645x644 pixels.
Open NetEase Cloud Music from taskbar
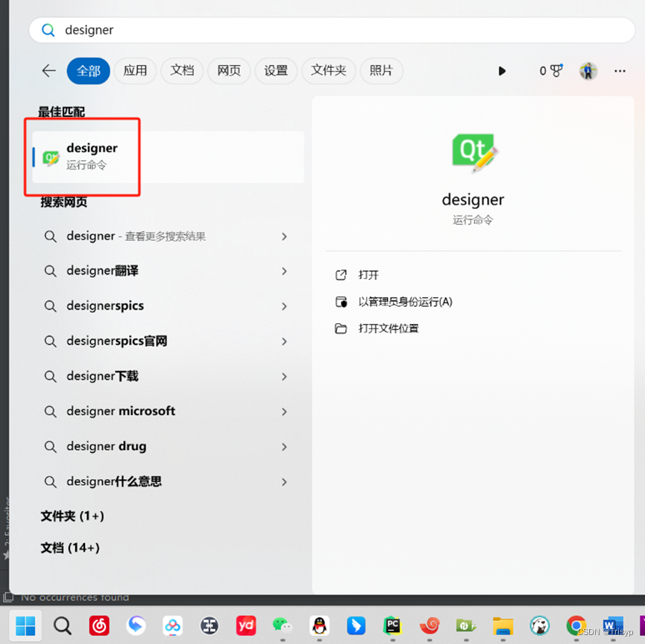pos(99,626)
